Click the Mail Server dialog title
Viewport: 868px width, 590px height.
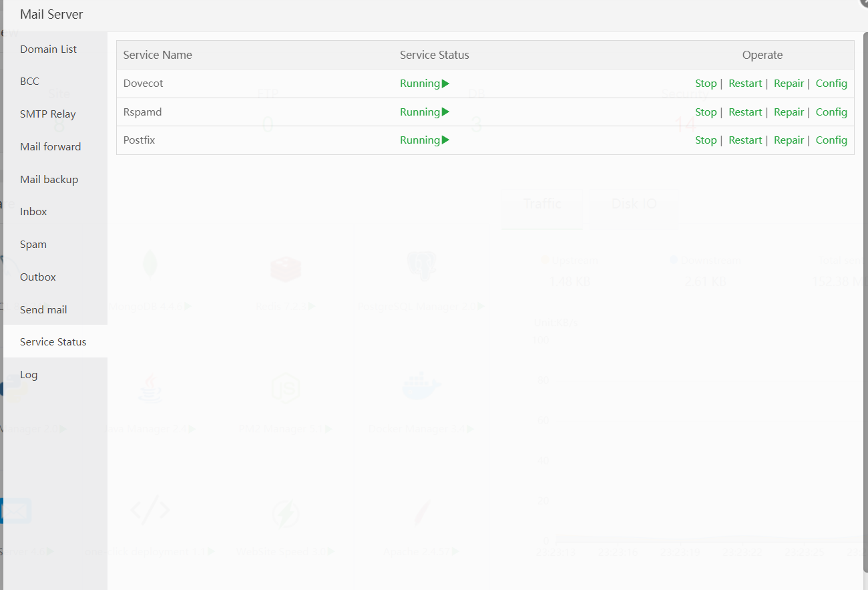click(51, 14)
